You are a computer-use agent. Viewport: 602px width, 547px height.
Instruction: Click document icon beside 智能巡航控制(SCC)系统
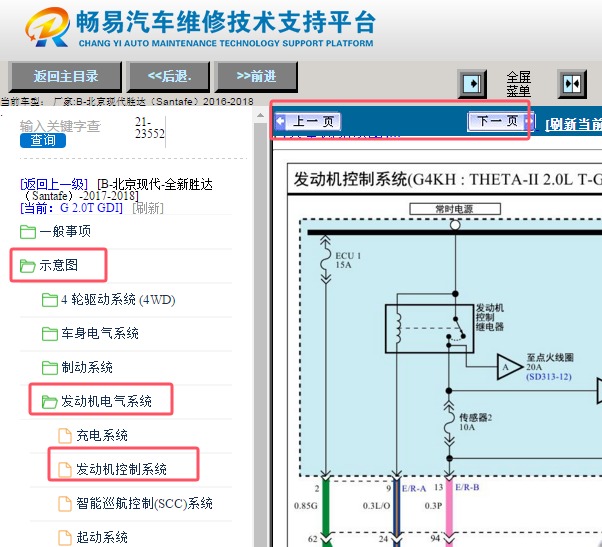click(64, 504)
